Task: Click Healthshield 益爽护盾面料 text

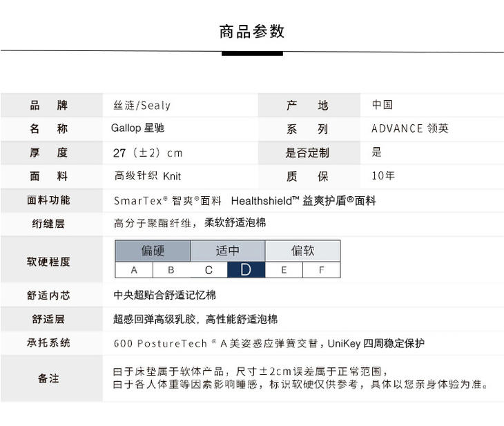Action: coord(303,201)
